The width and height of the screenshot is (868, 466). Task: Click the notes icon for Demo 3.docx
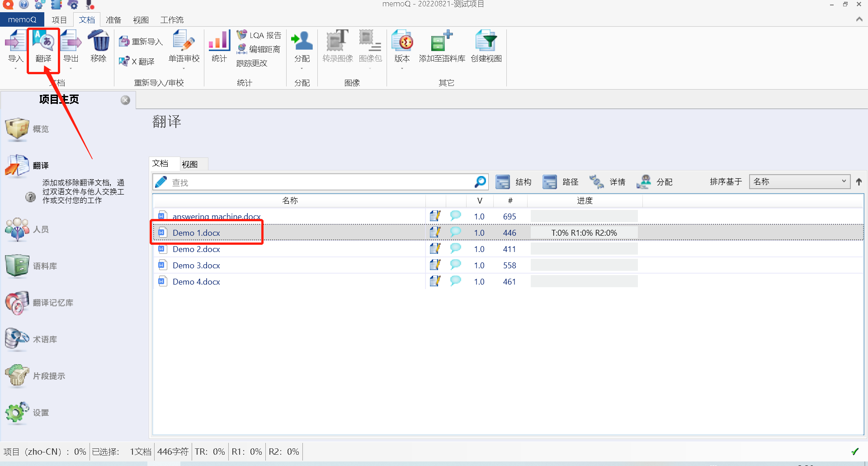tap(435, 265)
